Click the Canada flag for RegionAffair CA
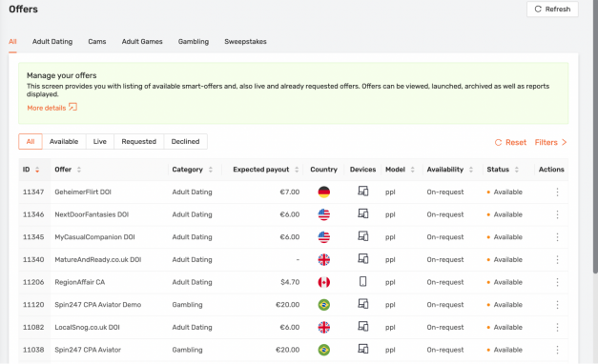Screen dimensions: 598x364 coord(323,282)
